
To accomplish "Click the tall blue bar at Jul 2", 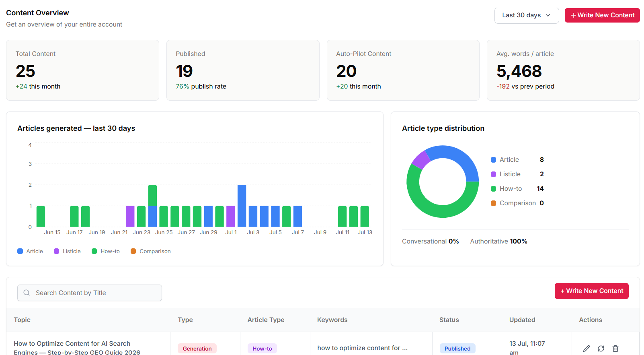I will coord(242,206).
